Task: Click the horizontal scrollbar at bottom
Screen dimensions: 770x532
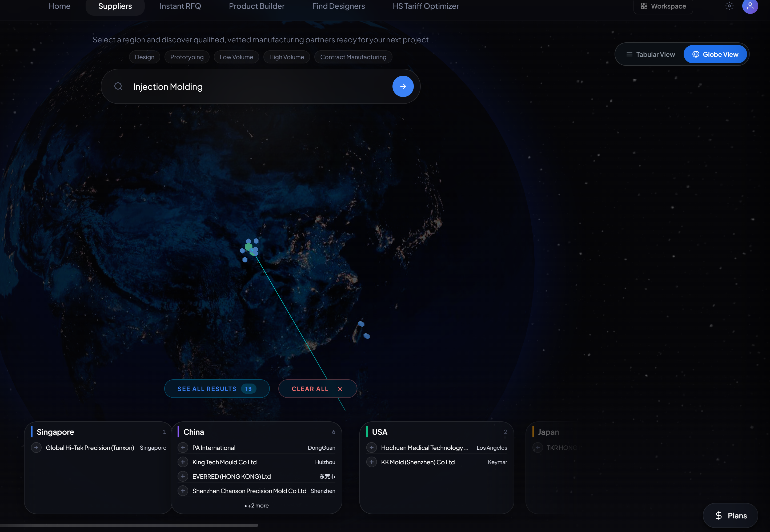Action: coord(129,525)
